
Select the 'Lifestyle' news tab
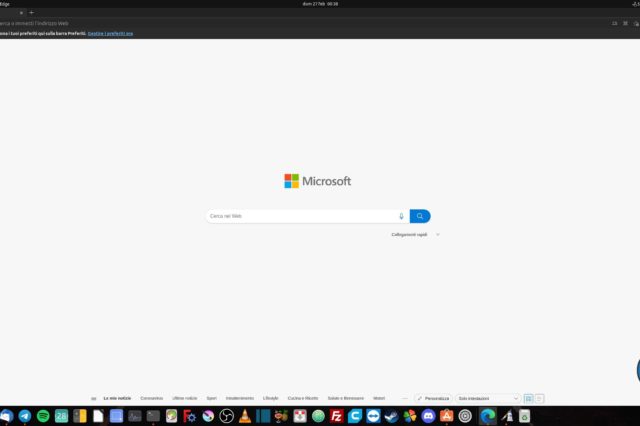[x=271, y=398]
